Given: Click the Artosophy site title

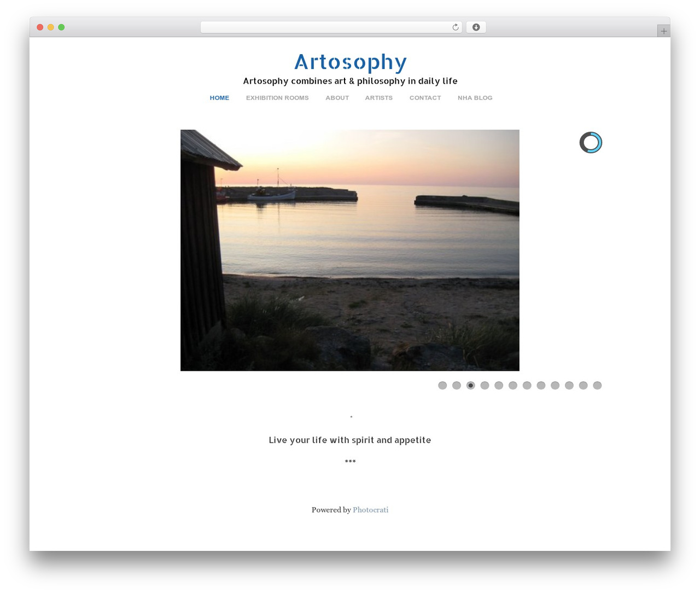Looking at the screenshot, I should click(x=350, y=62).
